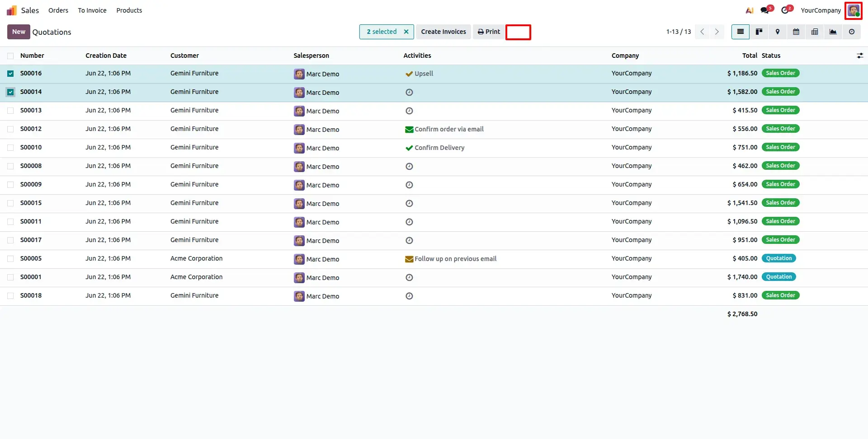Sort by the Total column header
Viewport: 868px width, 439px height.
pos(750,56)
